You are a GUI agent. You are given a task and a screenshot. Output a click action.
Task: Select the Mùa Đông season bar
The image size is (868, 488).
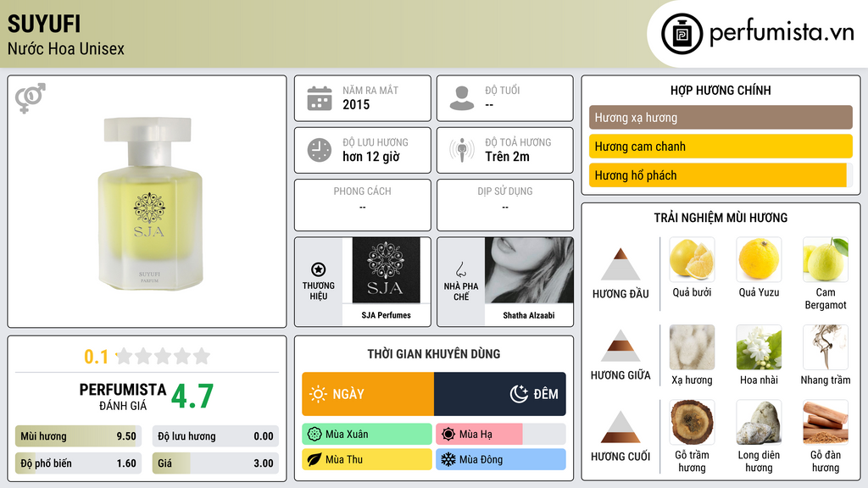tap(500, 460)
